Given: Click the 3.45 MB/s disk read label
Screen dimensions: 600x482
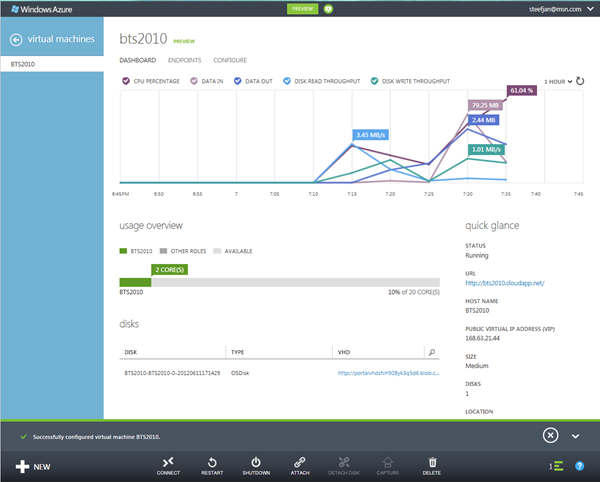Looking at the screenshot, I should (370, 135).
